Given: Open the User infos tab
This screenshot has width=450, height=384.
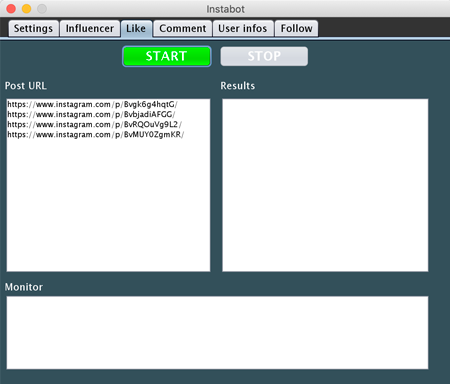Looking at the screenshot, I should coord(243,29).
